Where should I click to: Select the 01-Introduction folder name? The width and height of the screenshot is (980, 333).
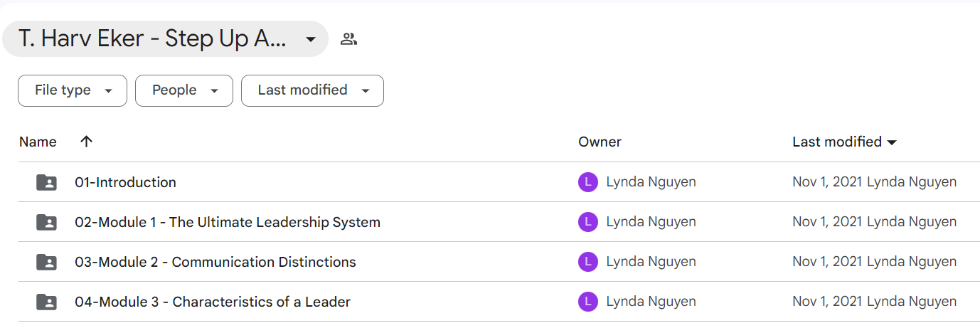[x=125, y=182]
